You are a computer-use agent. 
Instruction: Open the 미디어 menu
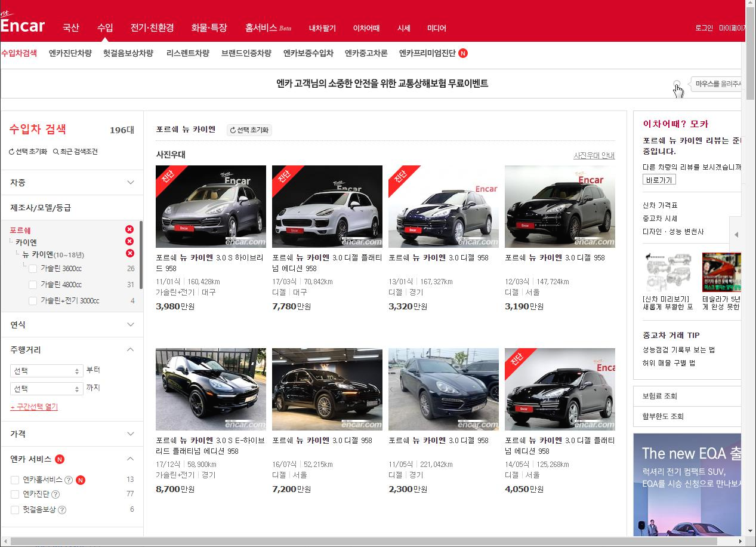point(437,28)
